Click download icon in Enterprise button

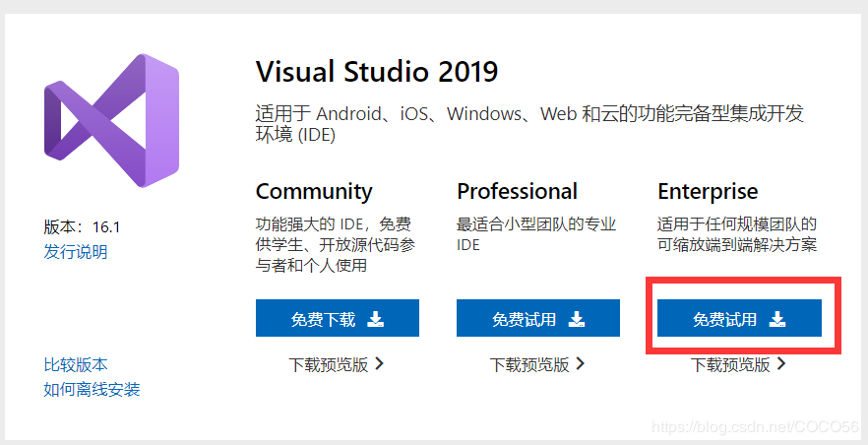[x=777, y=318]
